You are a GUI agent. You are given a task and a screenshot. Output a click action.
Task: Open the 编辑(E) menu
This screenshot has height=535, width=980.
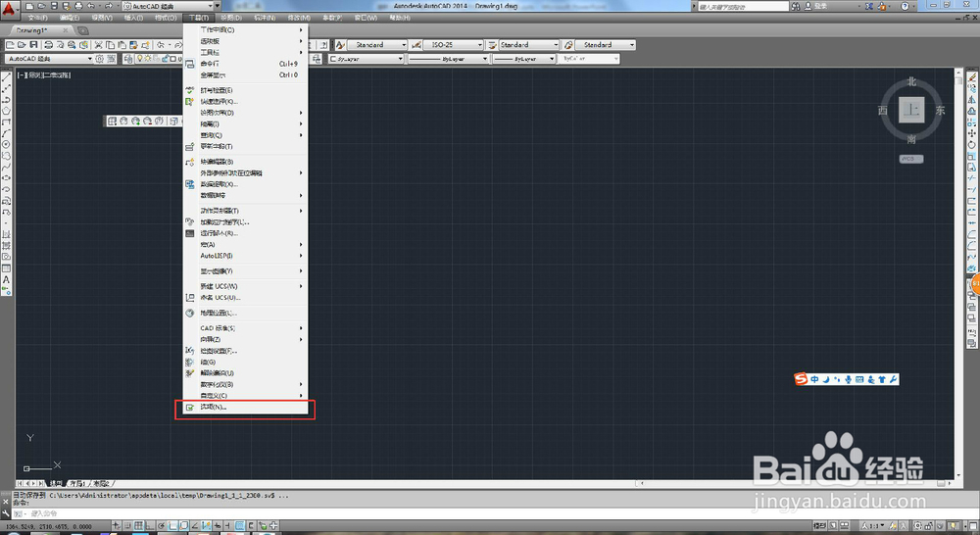[x=70, y=18]
